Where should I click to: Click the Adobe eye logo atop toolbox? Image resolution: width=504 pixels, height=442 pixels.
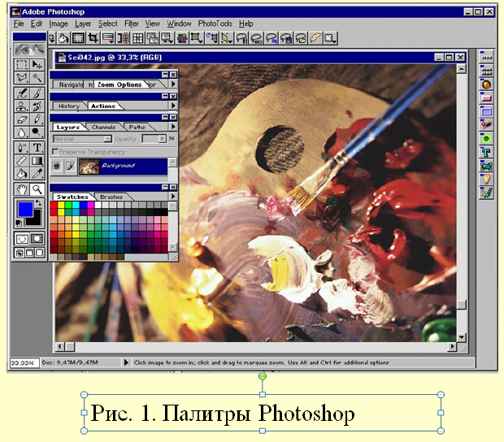point(29,50)
